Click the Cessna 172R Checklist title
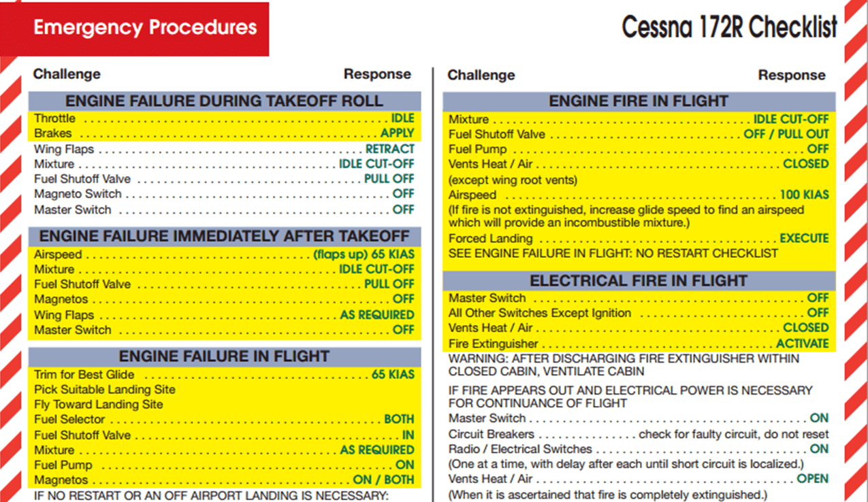This screenshot has width=868, height=502. pos(729,28)
